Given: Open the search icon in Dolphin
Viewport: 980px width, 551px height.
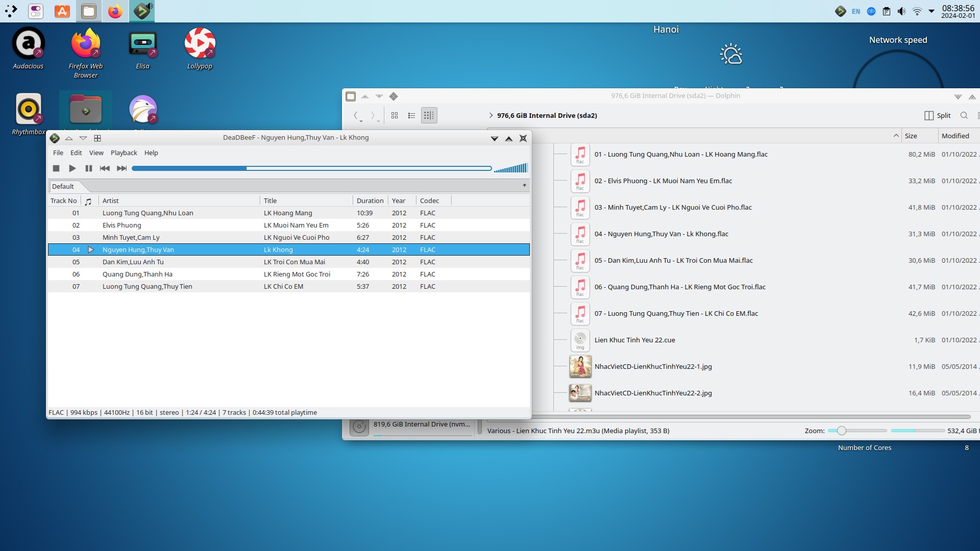Looking at the screenshot, I should click(x=964, y=115).
